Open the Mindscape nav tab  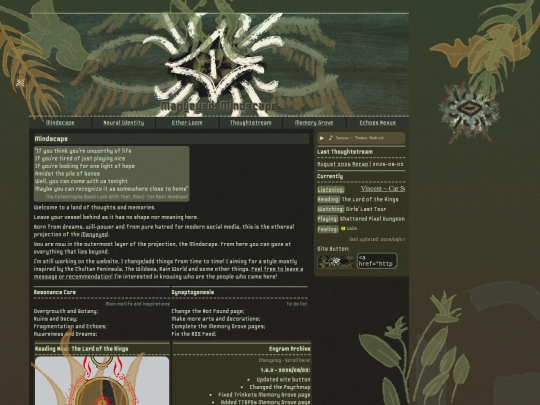point(60,123)
